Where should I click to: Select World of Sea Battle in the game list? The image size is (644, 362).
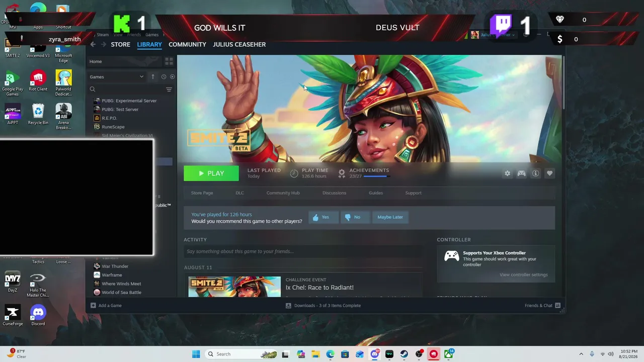(121, 293)
